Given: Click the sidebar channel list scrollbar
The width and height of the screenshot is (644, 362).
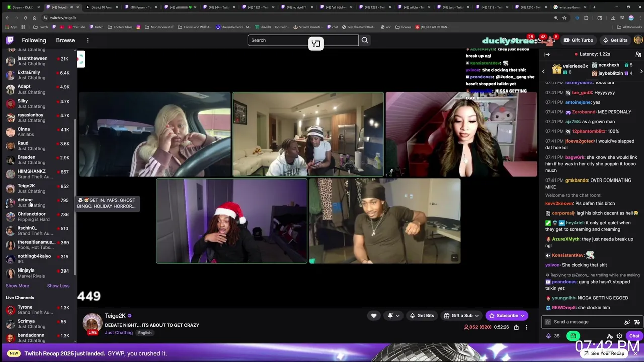Looking at the screenshot, I should tap(75, 196).
